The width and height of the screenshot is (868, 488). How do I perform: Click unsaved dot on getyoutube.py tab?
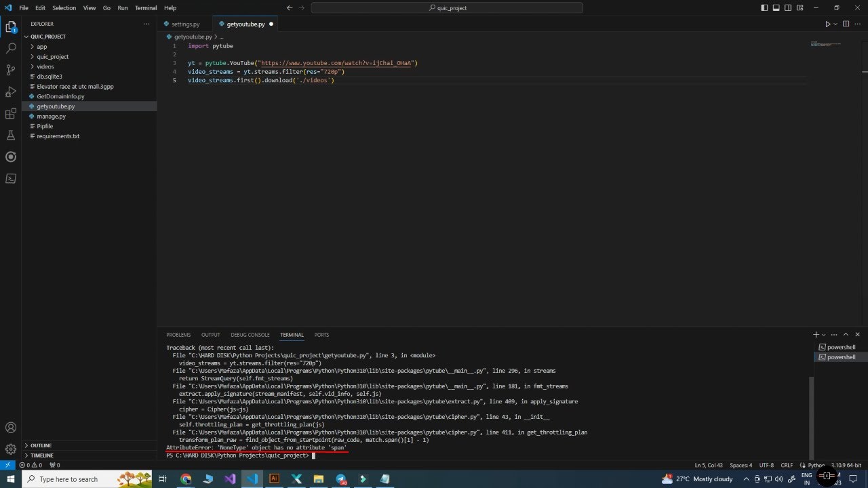pos(271,24)
